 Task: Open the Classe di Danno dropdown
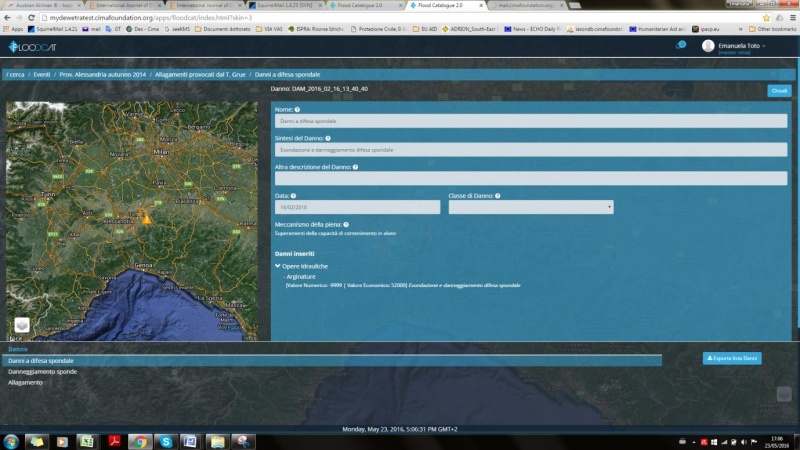[531, 207]
